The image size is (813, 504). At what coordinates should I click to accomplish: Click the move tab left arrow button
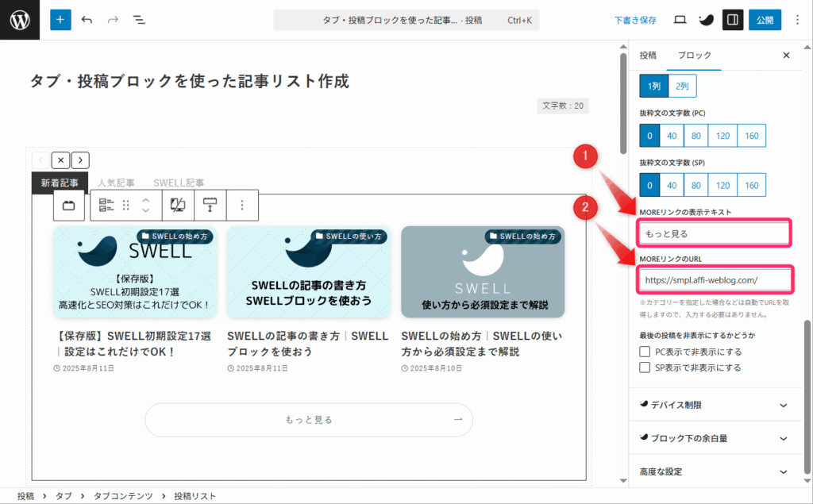coord(41,160)
